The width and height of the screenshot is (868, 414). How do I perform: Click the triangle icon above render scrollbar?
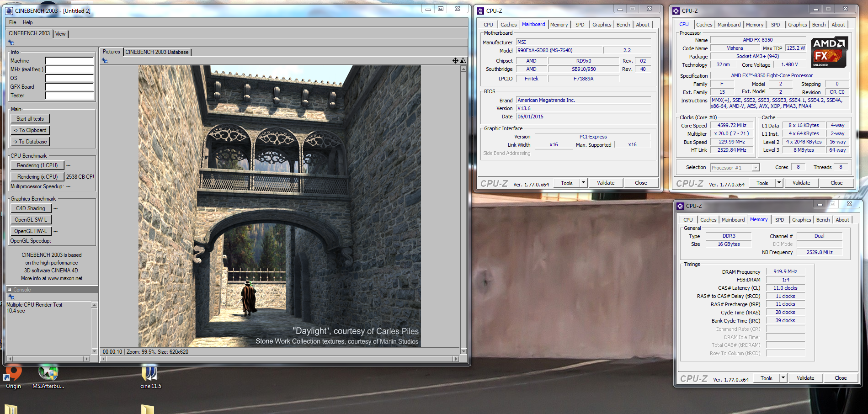(x=463, y=60)
